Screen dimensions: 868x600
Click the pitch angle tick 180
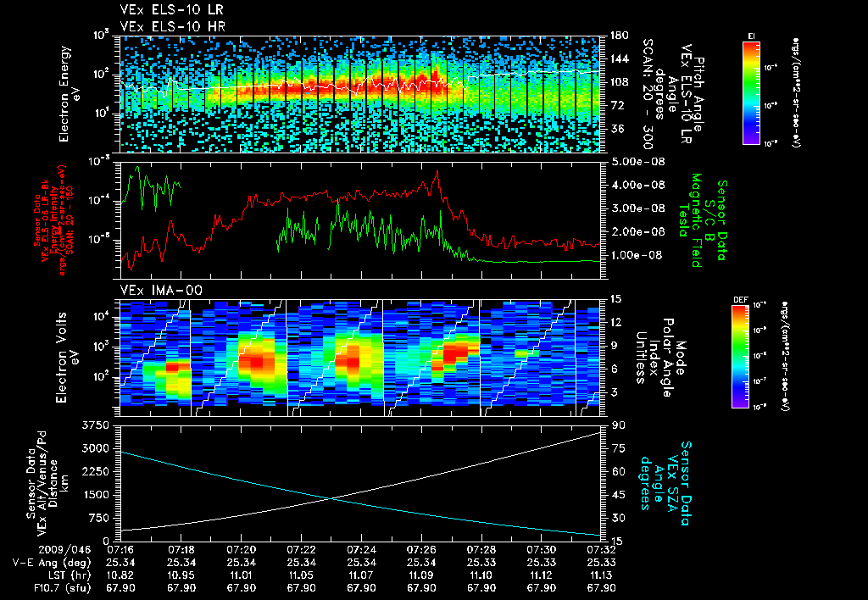(x=619, y=36)
